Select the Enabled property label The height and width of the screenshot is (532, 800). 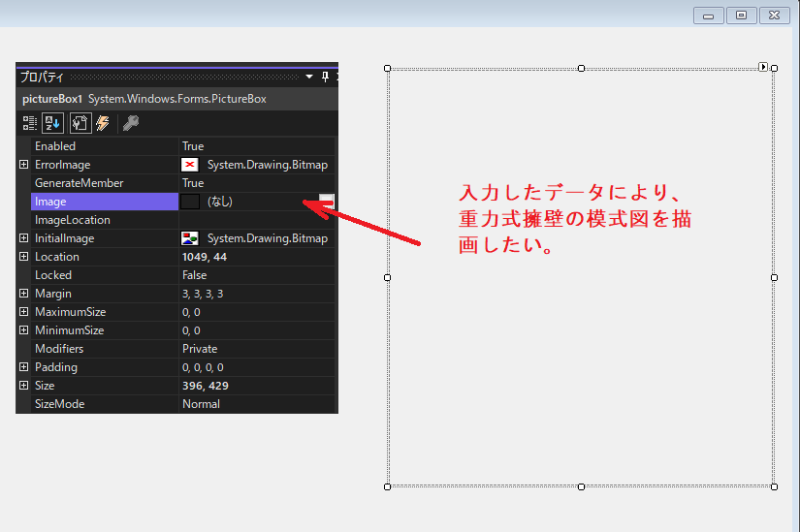[55, 146]
